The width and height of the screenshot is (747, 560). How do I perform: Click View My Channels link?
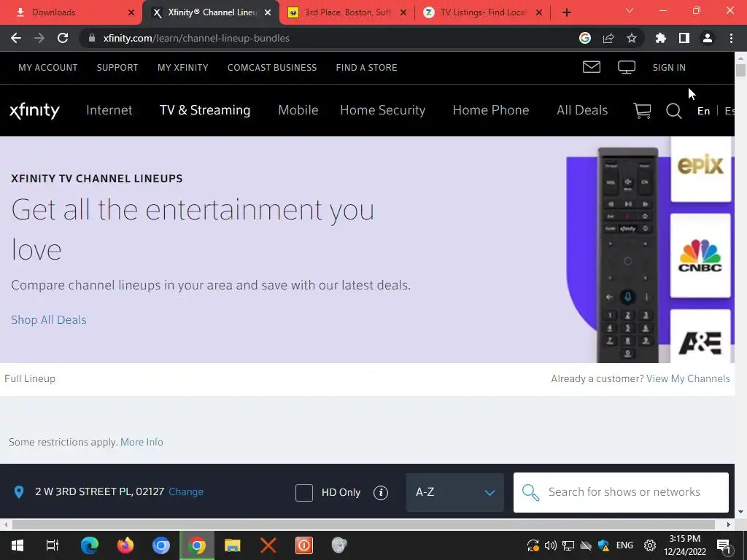[x=688, y=378]
